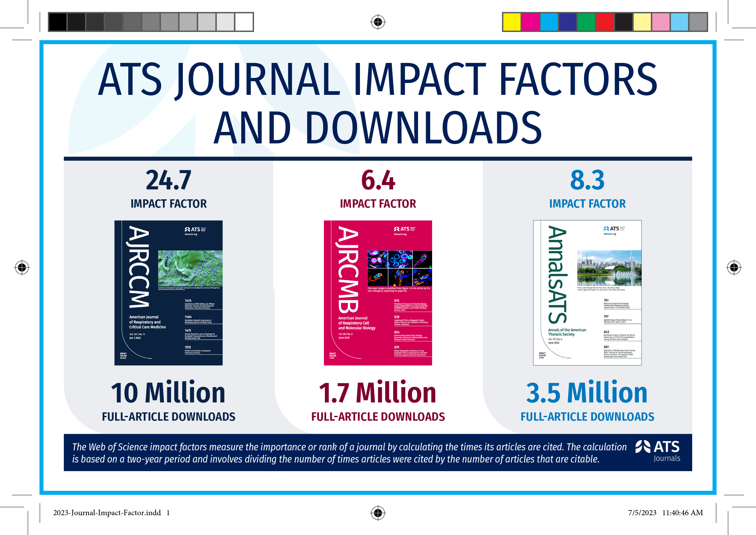Click the "7/5/2023 11:40:46 AM" timestamp
This screenshot has width=756, height=535.
coord(665,513)
